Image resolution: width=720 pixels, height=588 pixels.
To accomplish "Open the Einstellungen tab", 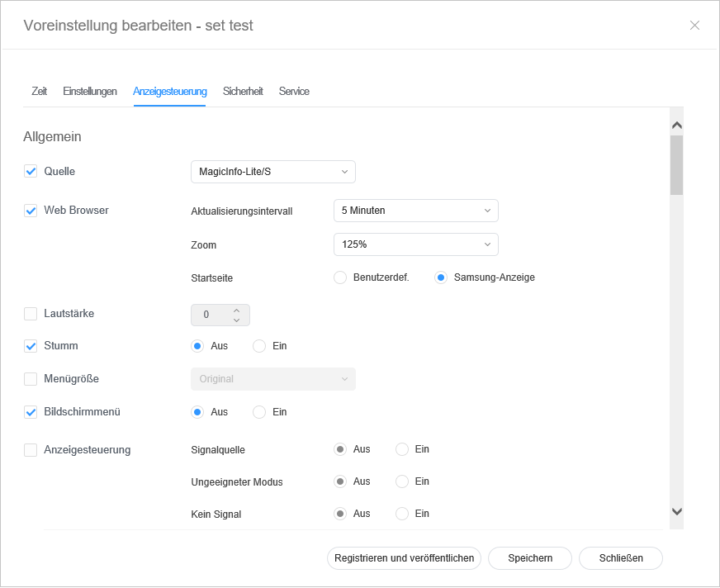I will point(90,92).
